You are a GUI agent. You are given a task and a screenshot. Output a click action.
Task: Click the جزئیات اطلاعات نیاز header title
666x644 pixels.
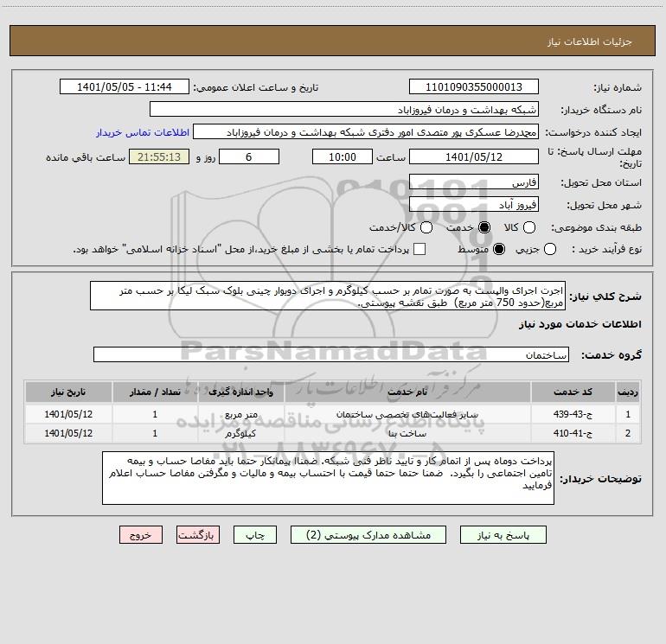click(589, 41)
